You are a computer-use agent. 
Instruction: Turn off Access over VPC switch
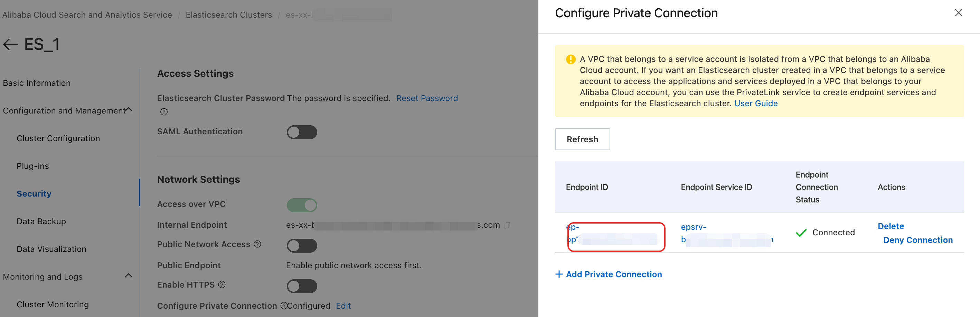pyautogui.click(x=302, y=205)
